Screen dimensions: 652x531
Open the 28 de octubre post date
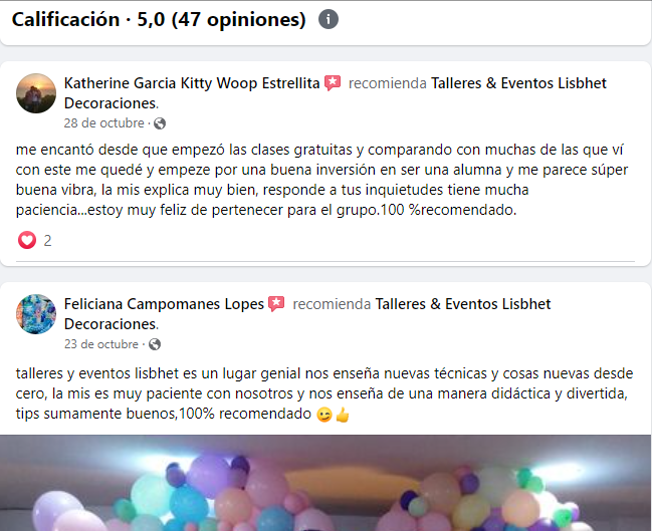point(104,123)
